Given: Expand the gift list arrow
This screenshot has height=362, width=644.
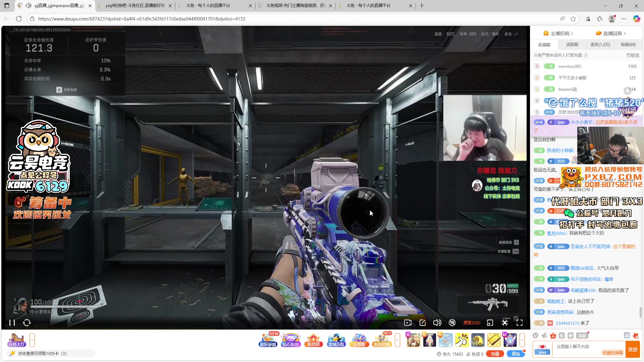Looking at the screenshot, I should click(x=522, y=340).
